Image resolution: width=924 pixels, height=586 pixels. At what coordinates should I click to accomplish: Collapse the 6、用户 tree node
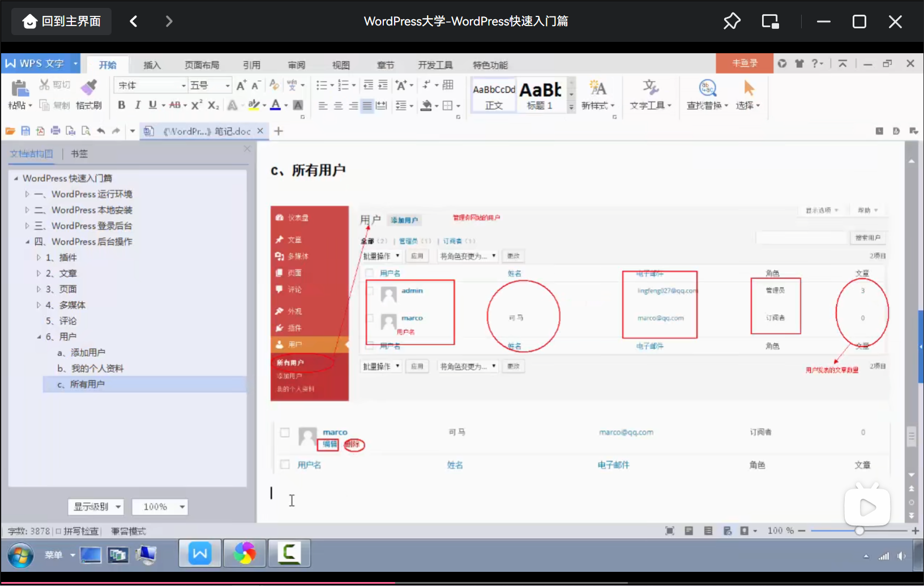click(x=39, y=337)
